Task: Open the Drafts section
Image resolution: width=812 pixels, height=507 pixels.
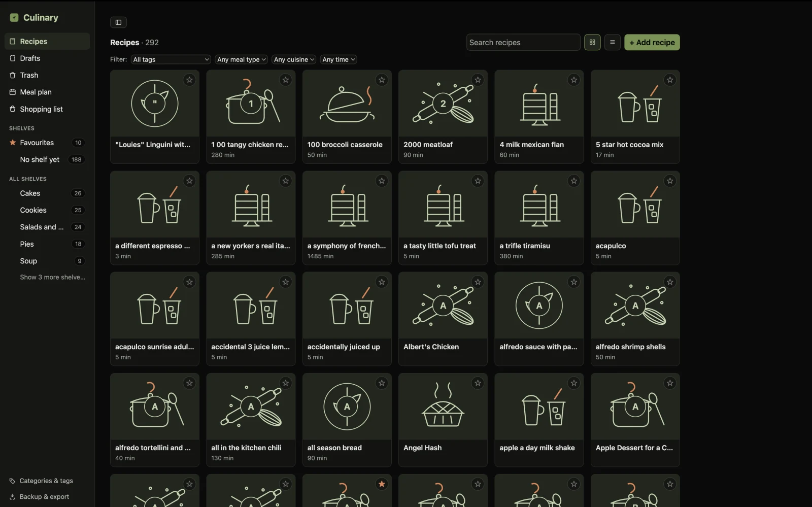Action: [47, 58]
